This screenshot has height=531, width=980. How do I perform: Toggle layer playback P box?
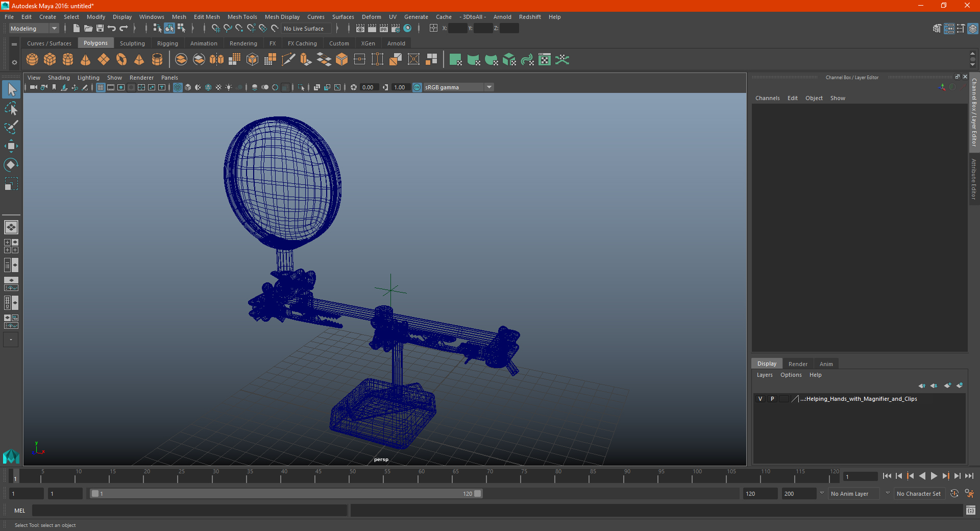(x=772, y=399)
